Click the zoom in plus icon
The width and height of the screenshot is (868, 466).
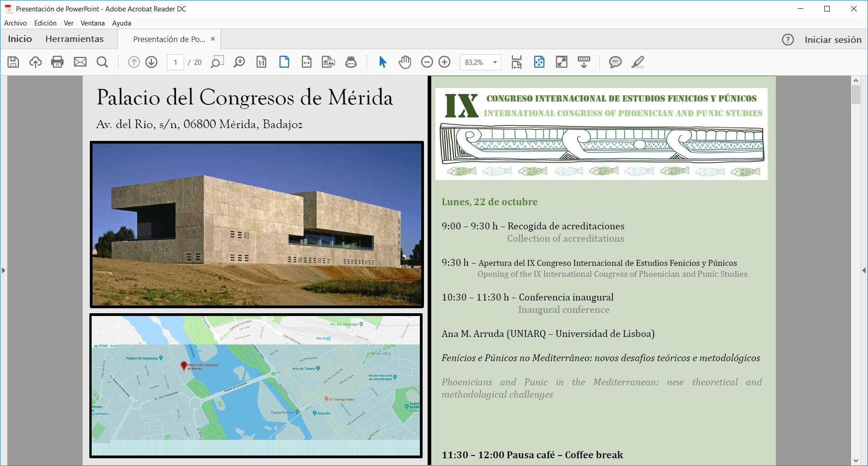[x=444, y=62]
